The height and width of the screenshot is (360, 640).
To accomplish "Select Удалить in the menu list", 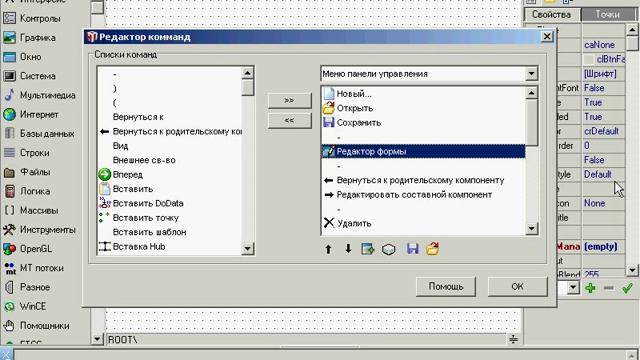I will [x=424, y=223].
